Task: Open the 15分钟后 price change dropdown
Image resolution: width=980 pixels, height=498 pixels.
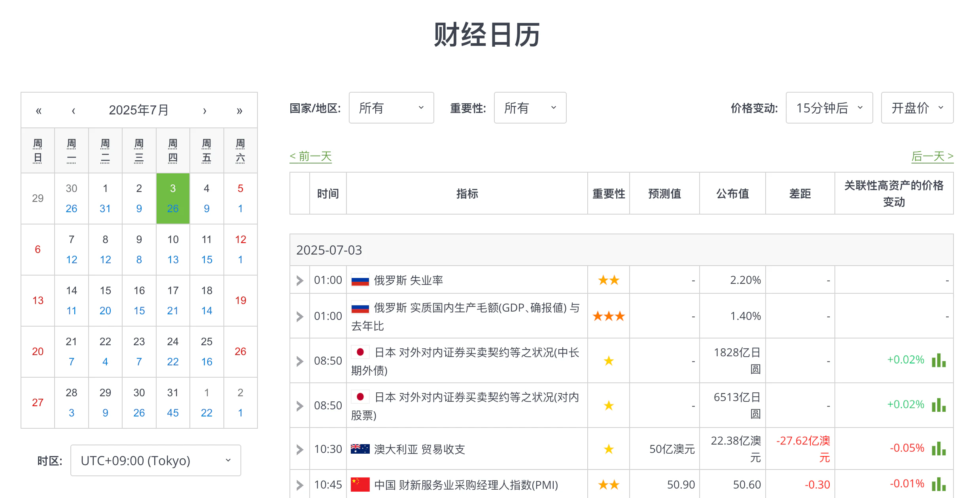Action: coord(829,108)
